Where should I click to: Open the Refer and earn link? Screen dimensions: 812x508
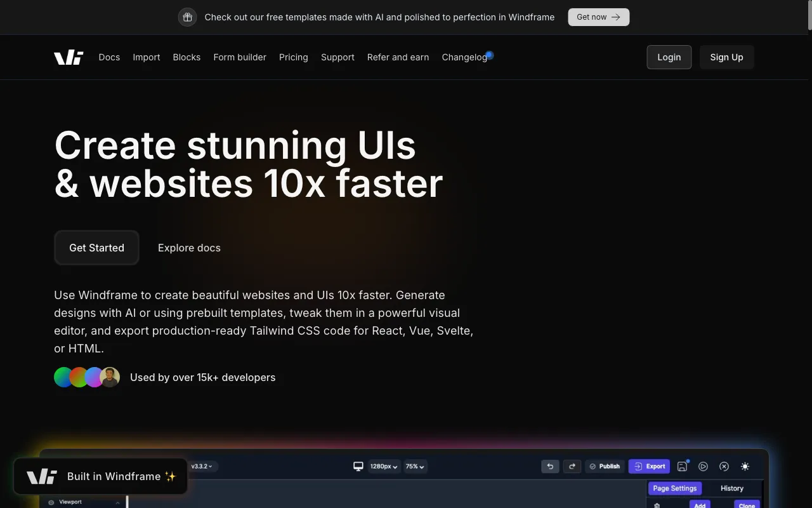tap(398, 57)
